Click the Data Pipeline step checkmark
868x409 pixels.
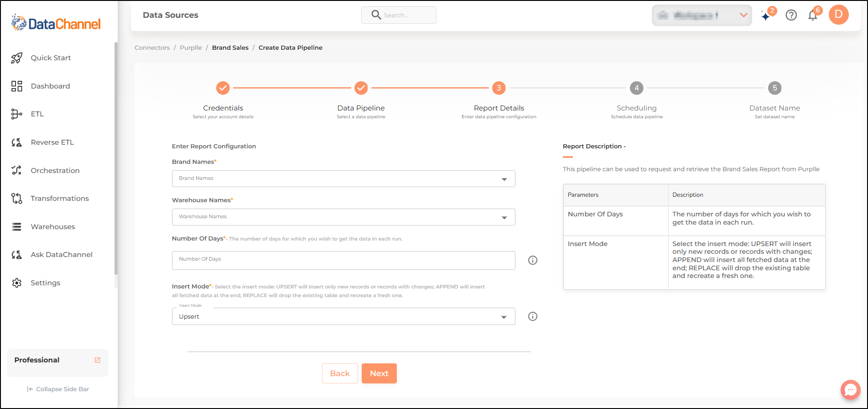coord(361,88)
